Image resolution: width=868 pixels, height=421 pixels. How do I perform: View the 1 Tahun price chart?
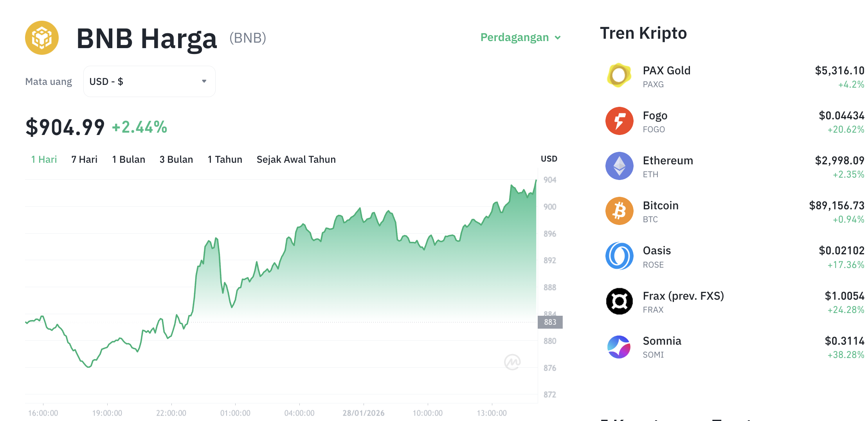225,159
